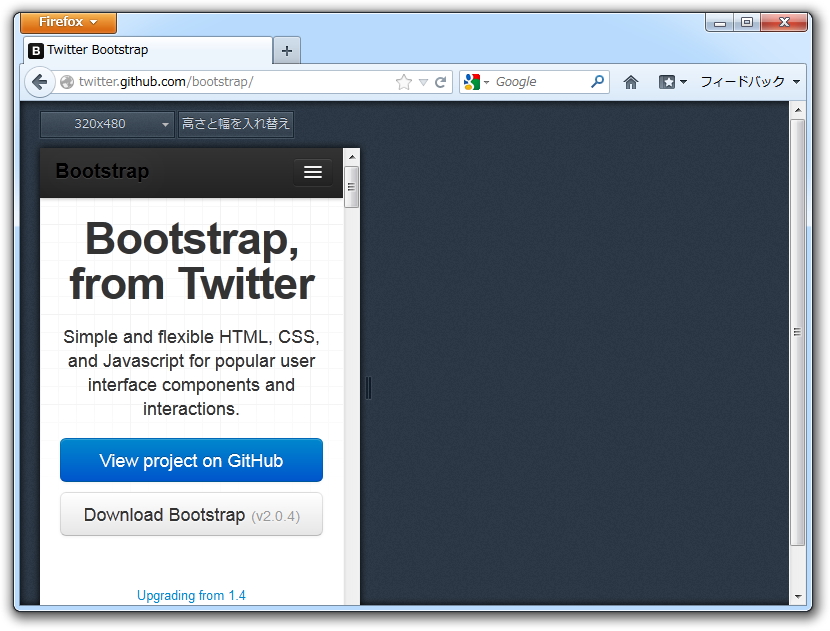Open the URL history dropdown arrow
Image resolution: width=830 pixels, height=631 pixels.
click(423, 82)
